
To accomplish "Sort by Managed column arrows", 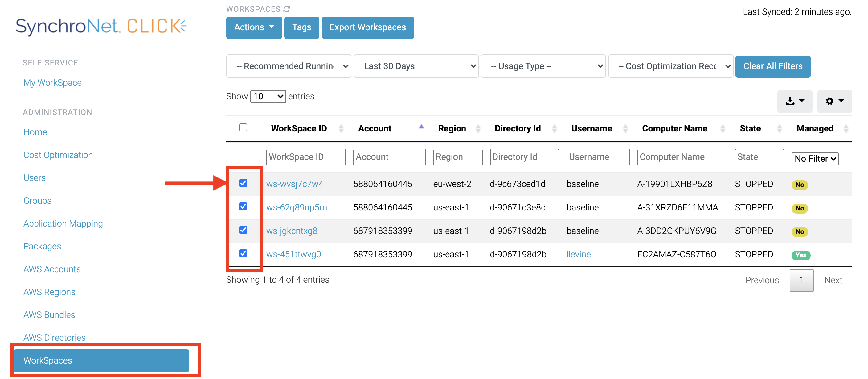I will pyautogui.click(x=846, y=129).
